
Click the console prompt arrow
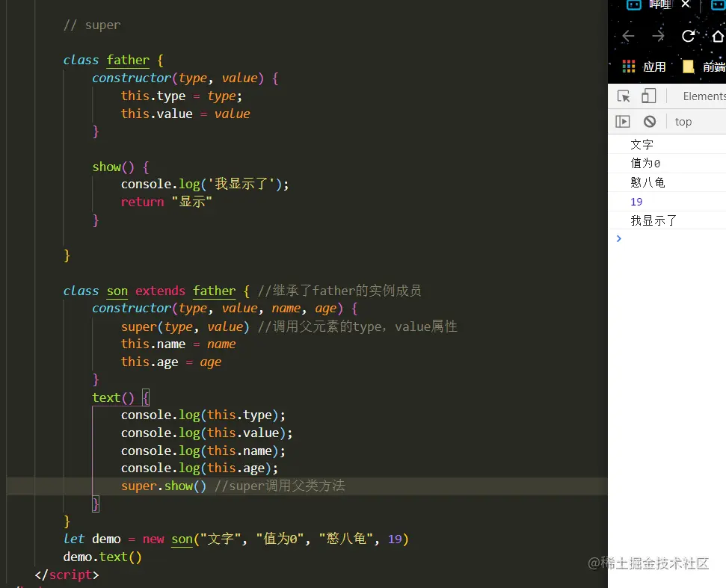coord(619,239)
